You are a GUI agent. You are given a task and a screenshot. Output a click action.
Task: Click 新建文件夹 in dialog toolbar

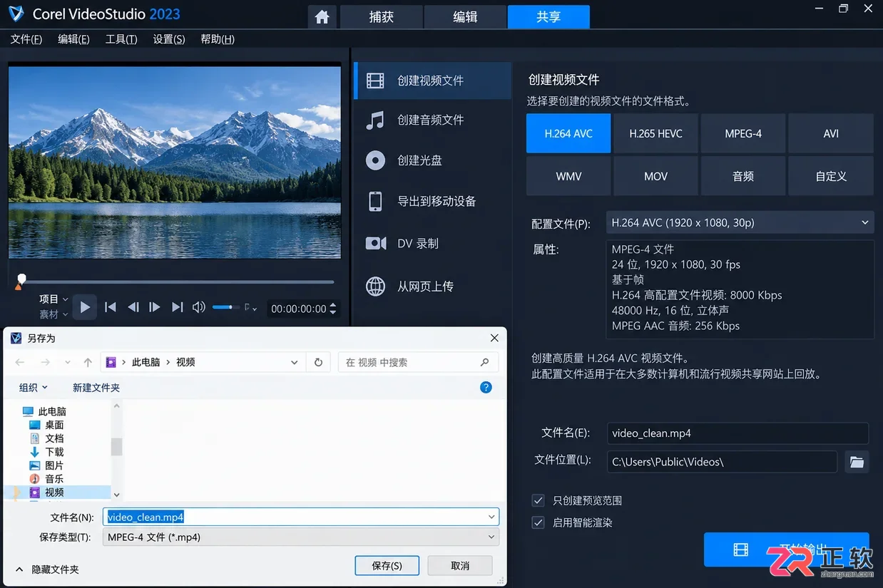coord(96,388)
